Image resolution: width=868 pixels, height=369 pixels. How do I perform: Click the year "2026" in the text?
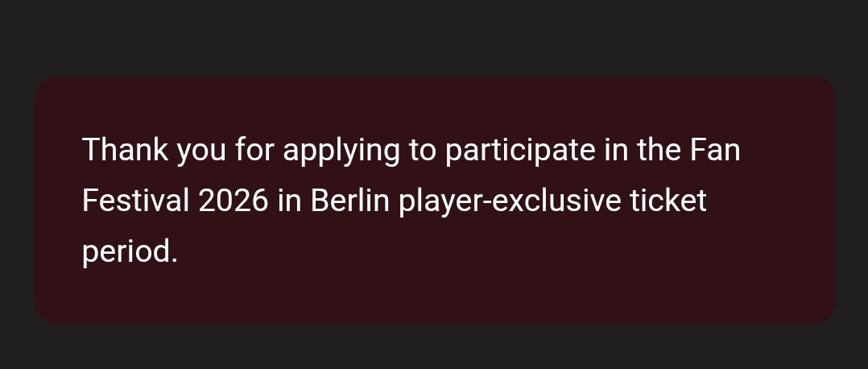pyautogui.click(x=233, y=201)
